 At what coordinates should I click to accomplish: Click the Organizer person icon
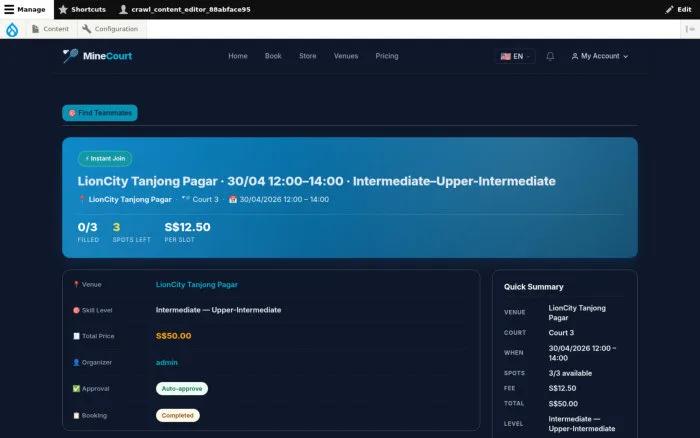[76, 363]
